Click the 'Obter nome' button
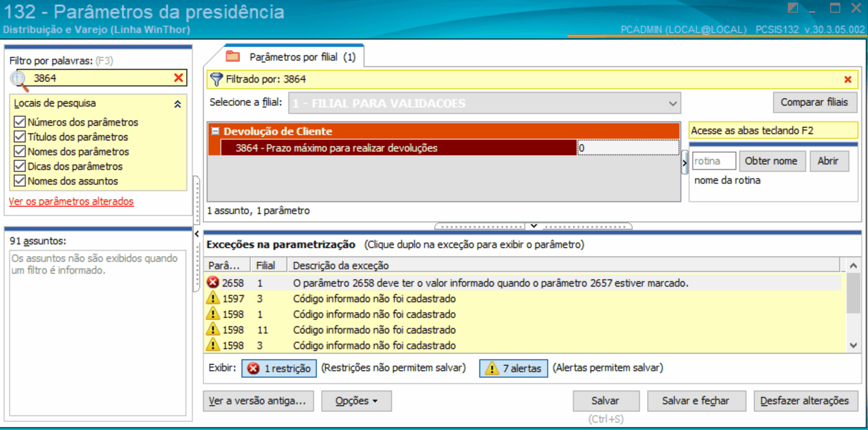Viewport: 868px width, 430px height. (x=771, y=161)
